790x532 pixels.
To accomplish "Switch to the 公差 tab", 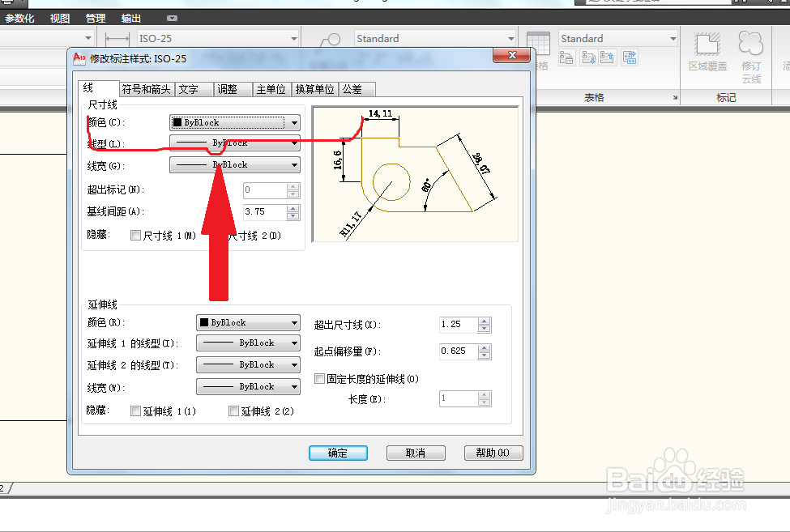I will click(357, 90).
